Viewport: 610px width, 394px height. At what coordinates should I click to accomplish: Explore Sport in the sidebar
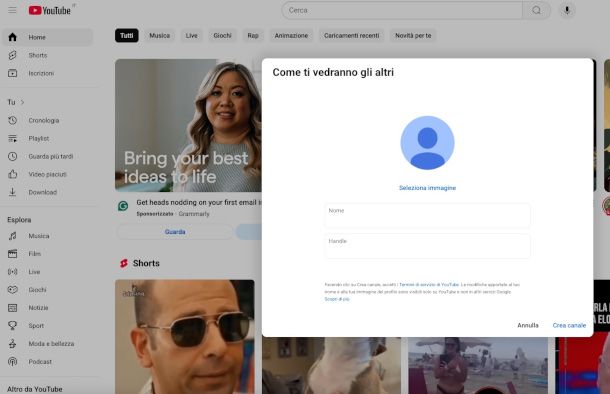tap(48, 326)
